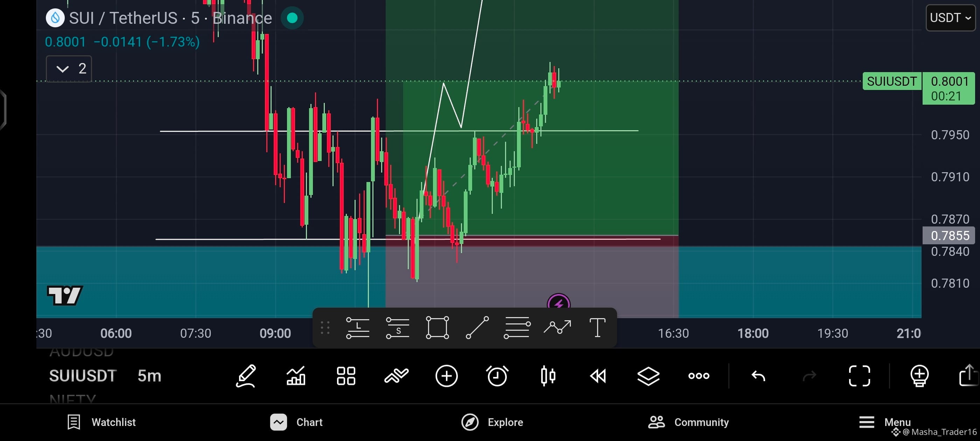This screenshot has width=980, height=441.
Task: Choose the Rectangle drawing tool
Action: [x=437, y=328]
